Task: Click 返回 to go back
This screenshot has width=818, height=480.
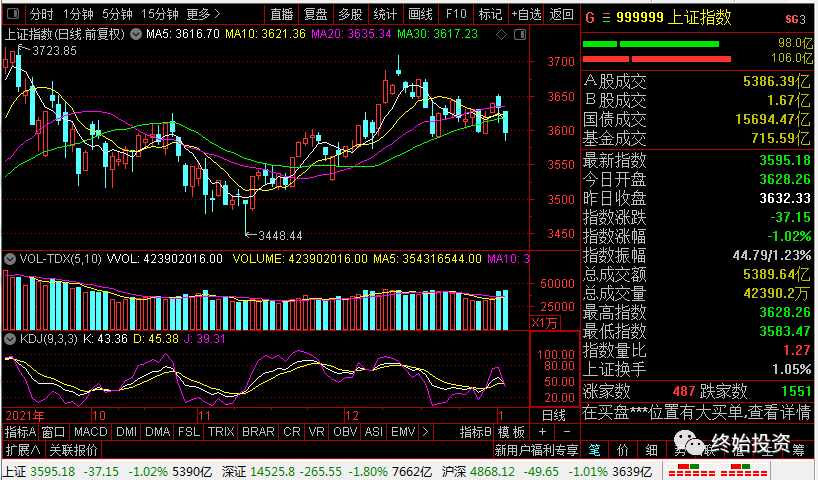Action: pyautogui.click(x=561, y=14)
